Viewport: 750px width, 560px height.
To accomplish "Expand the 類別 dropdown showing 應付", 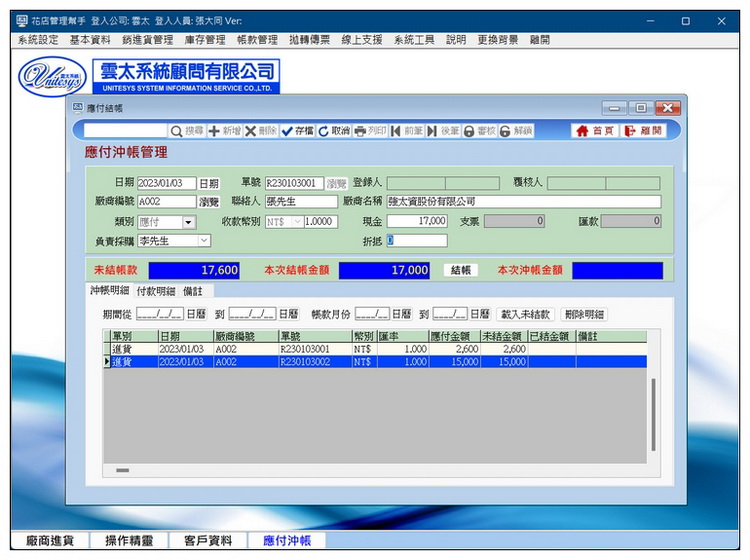I will [x=189, y=222].
